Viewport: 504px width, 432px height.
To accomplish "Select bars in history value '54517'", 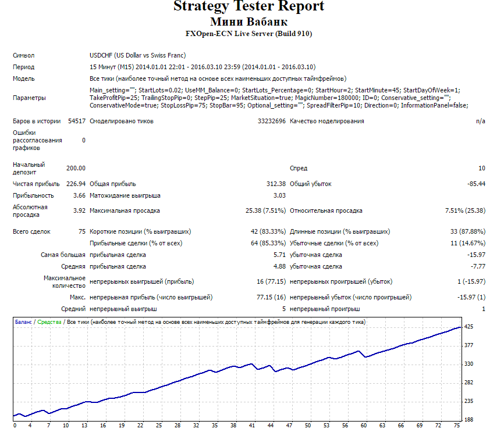I will tap(77, 121).
